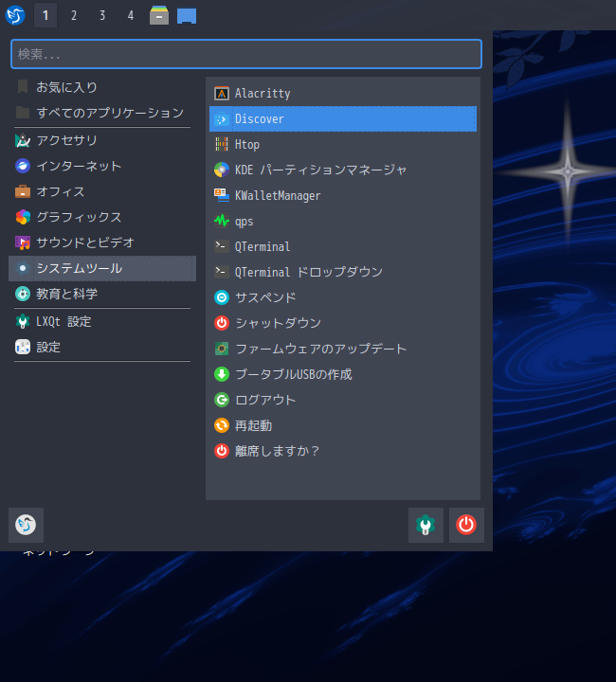
Task: Open the qps process monitor icon
Action: pos(222,221)
